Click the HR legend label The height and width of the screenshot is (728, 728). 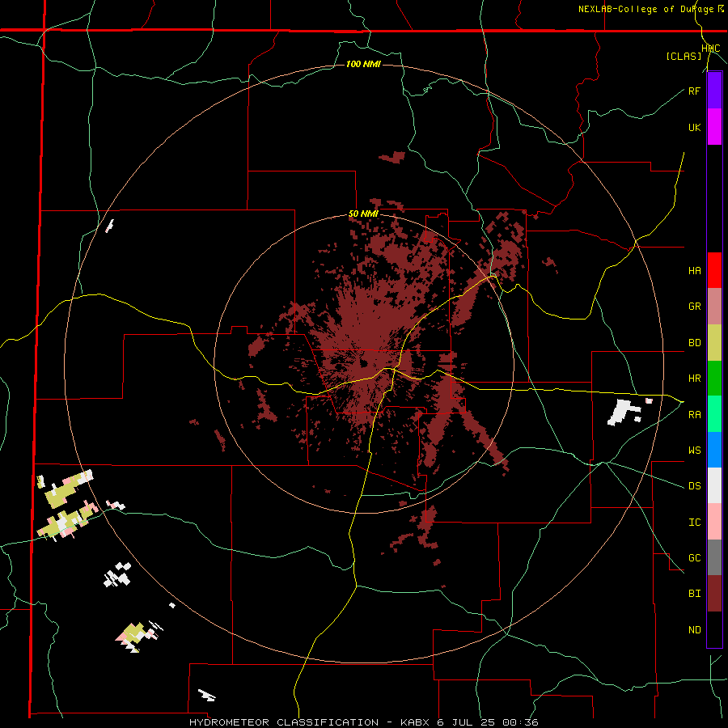694,379
